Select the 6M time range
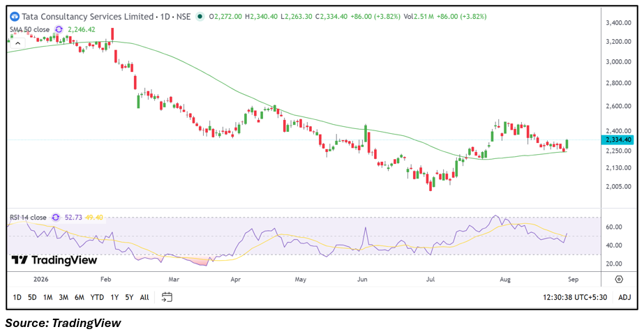Image resolution: width=644 pixels, height=334 pixels. [80, 298]
